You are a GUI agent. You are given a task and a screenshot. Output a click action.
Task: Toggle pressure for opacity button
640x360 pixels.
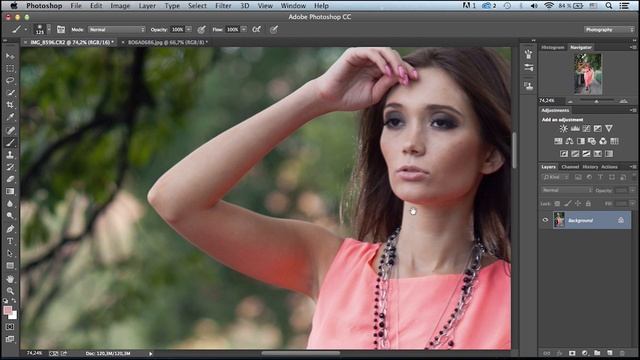point(201,29)
